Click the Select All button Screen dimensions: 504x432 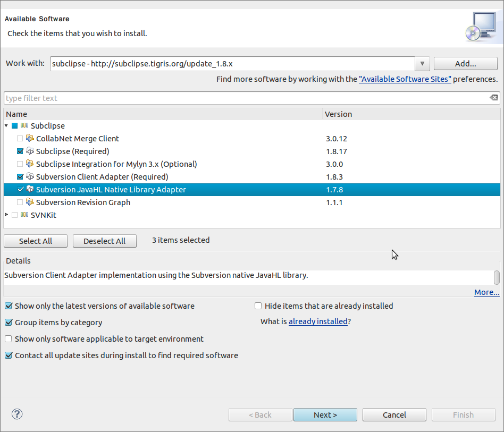(x=36, y=241)
